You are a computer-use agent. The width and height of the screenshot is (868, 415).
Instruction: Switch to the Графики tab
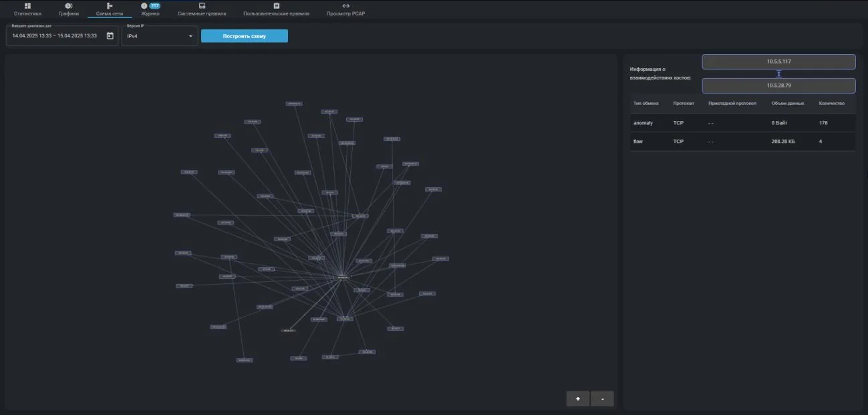[x=69, y=9]
